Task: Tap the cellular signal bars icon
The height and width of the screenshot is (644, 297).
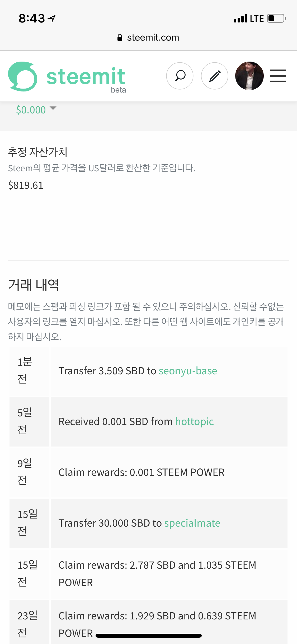Action: [x=241, y=19]
